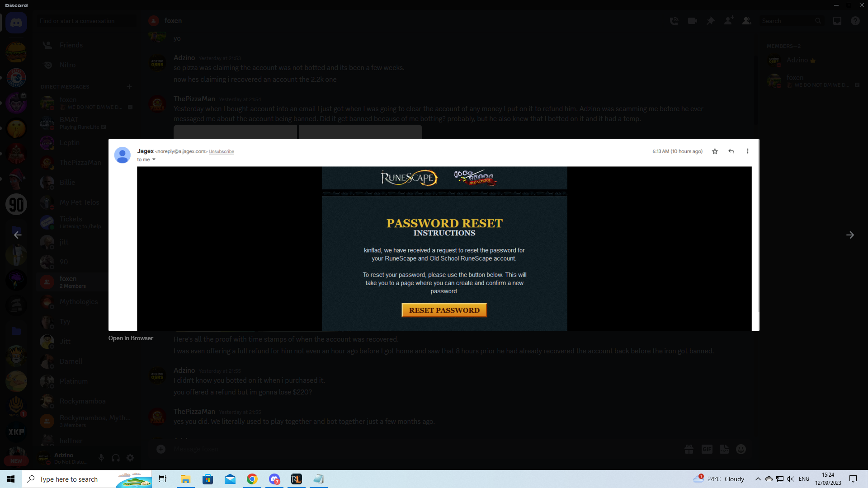Show hidden system tray icons

pyautogui.click(x=758, y=479)
